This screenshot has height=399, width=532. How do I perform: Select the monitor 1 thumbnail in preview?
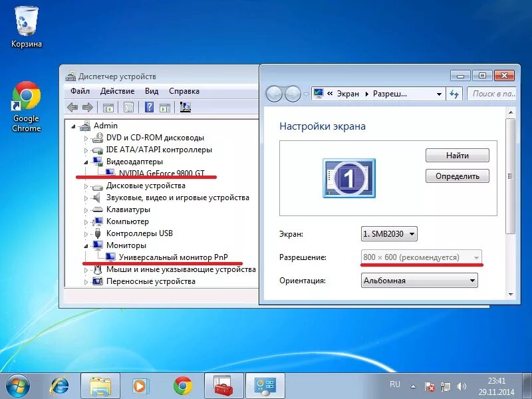(x=348, y=178)
